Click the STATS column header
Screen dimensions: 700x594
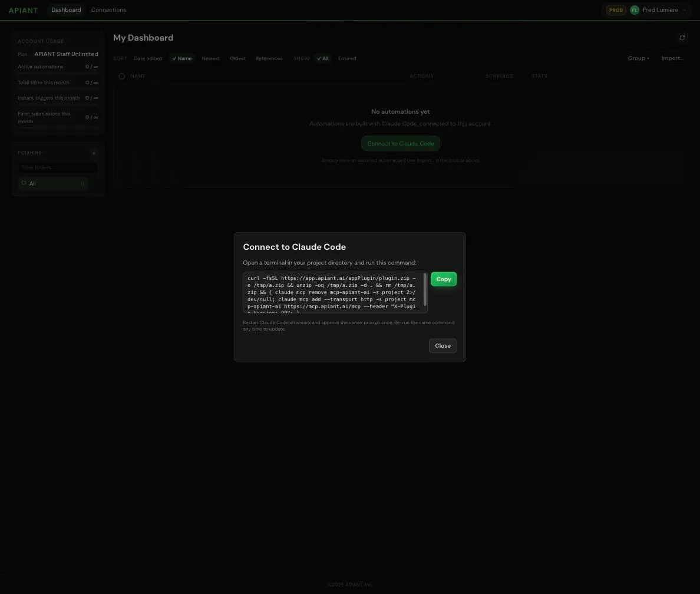click(x=539, y=77)
